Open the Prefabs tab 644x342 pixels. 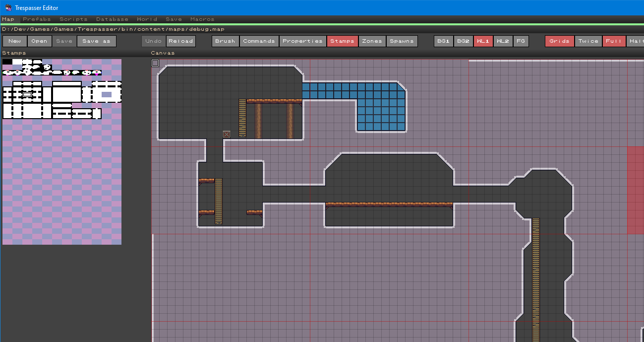pyautogui.click(x=37, y=19)
